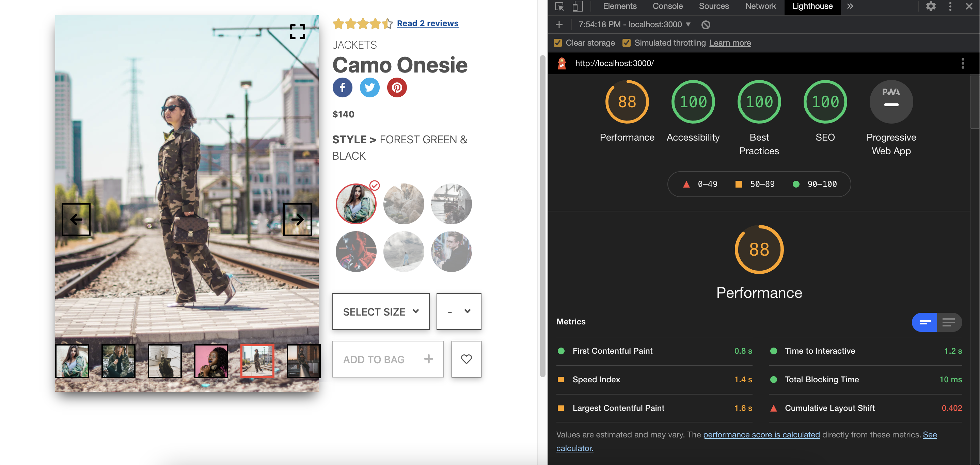Open the SELECT SIZE dropdown

(380, 311)
